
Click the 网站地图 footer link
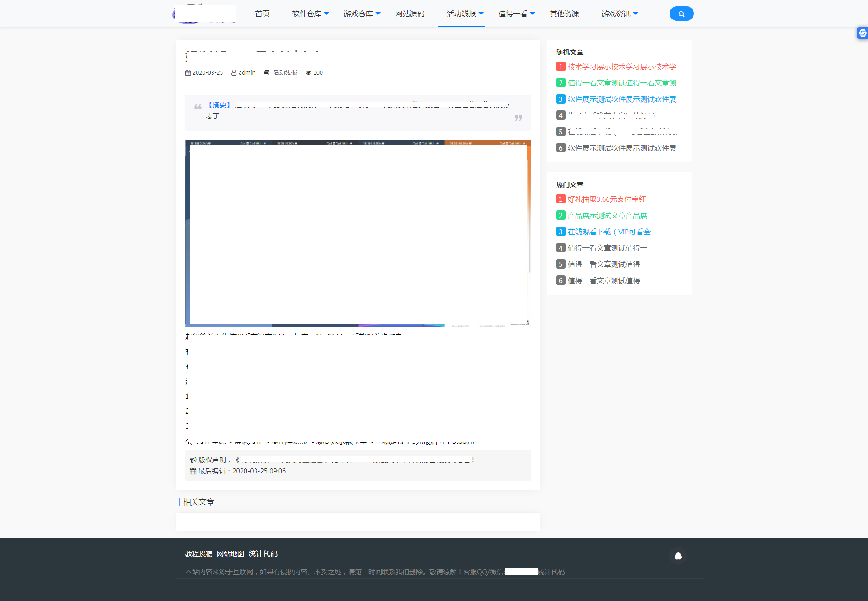point(230,554)
